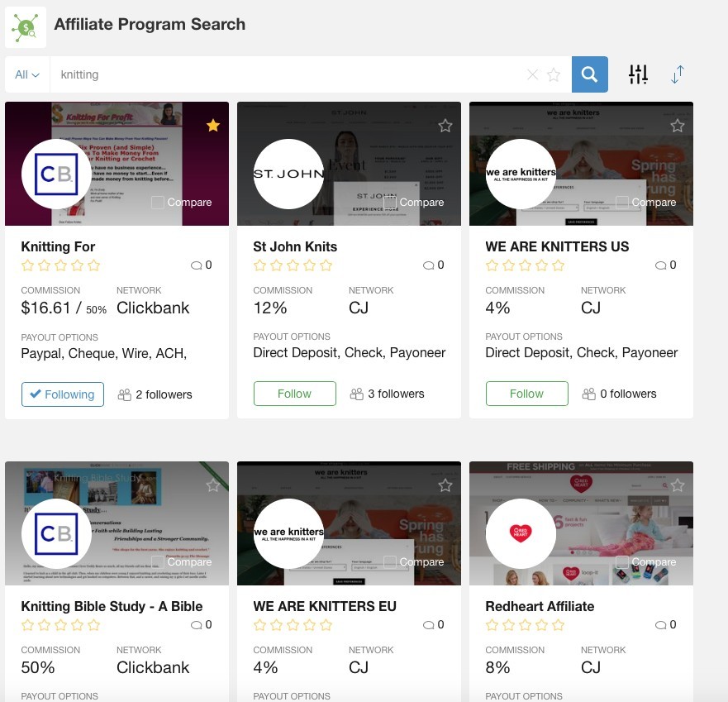Click the Affiliate Program Search logo icon
The width and height of the screenshot is (728, 702).
(26, 27)
